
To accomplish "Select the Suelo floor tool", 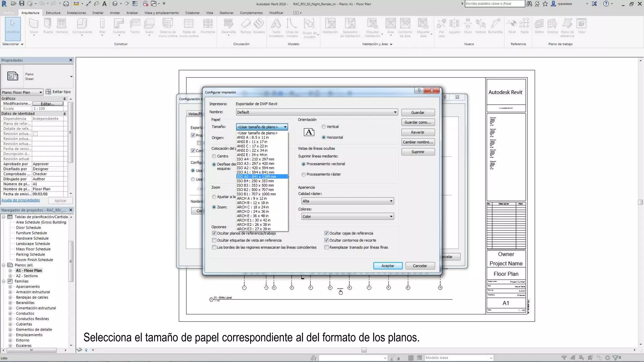I will (149, 26).
